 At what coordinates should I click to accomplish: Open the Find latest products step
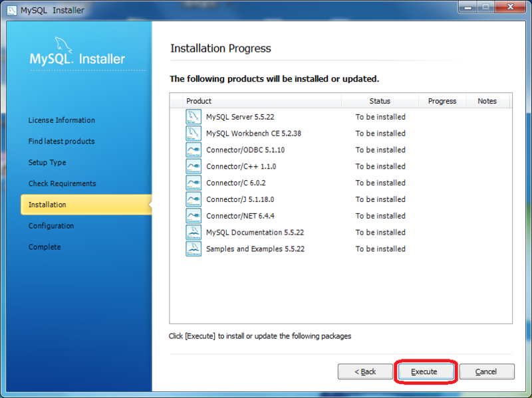61,142
